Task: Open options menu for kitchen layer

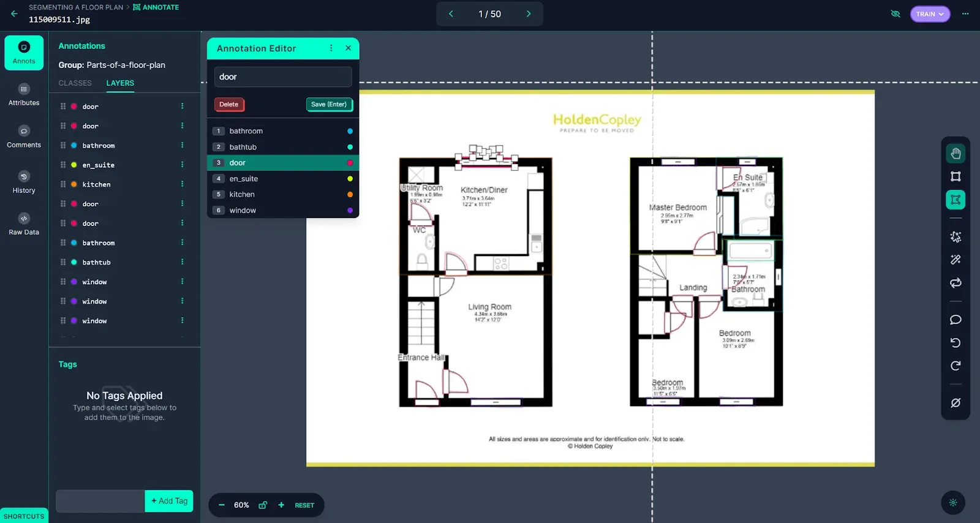Action: 182,184
